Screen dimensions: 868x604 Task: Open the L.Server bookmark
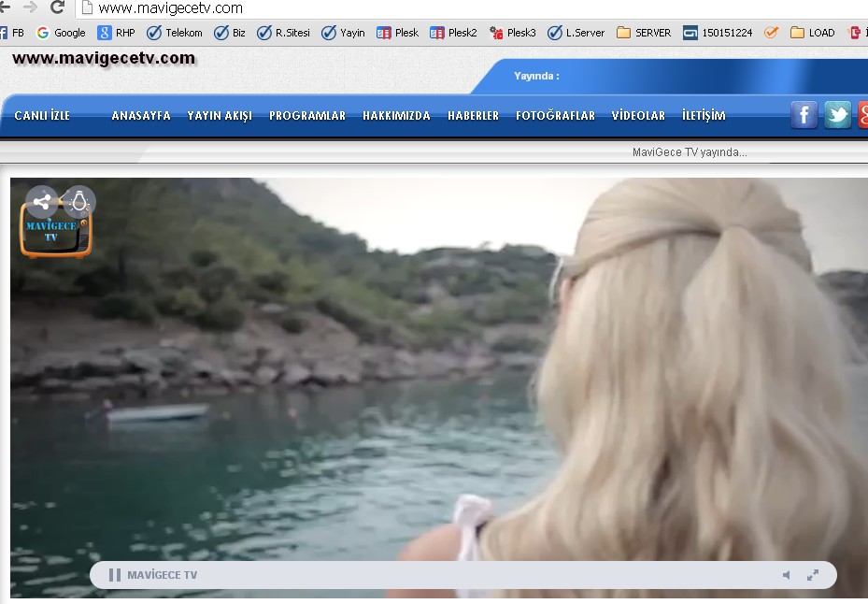(x=576, y=33)
